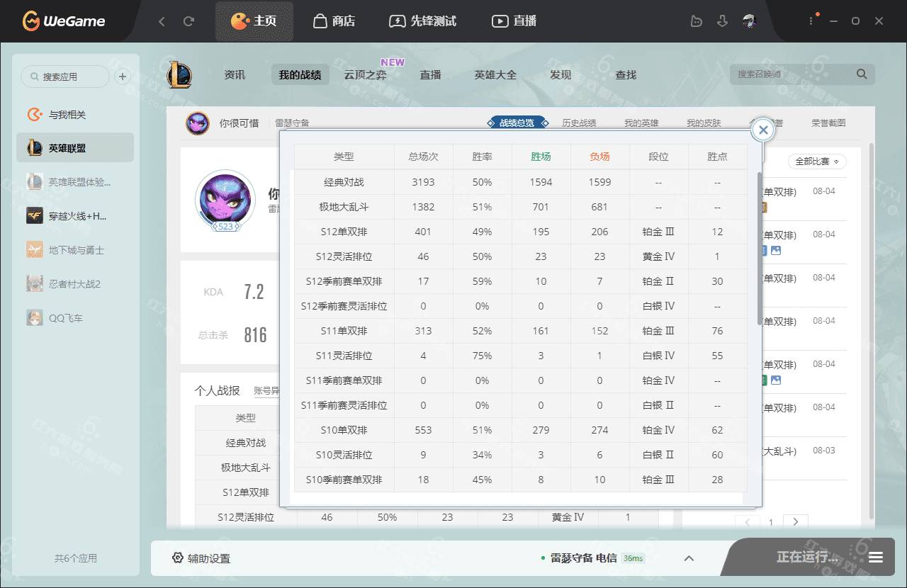Click the user avatar in title bar
Screen dimensions: 907x588
click(750, 21)
